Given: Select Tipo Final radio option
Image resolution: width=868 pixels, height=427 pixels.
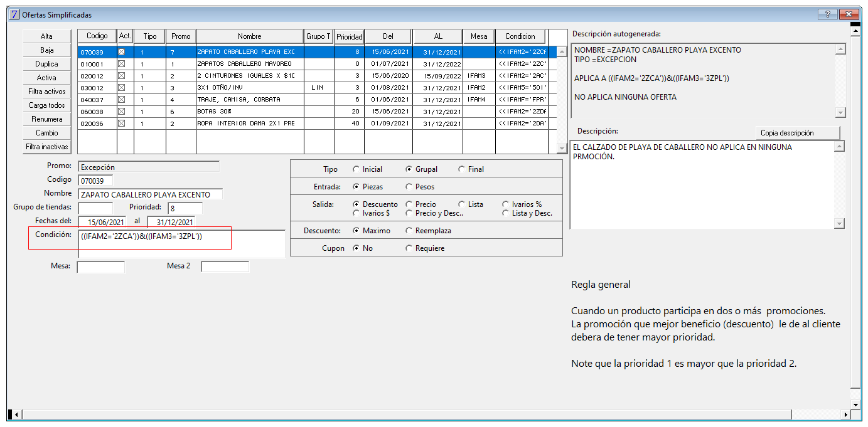Looking at the screenshot, I should (x=471, y=169).
